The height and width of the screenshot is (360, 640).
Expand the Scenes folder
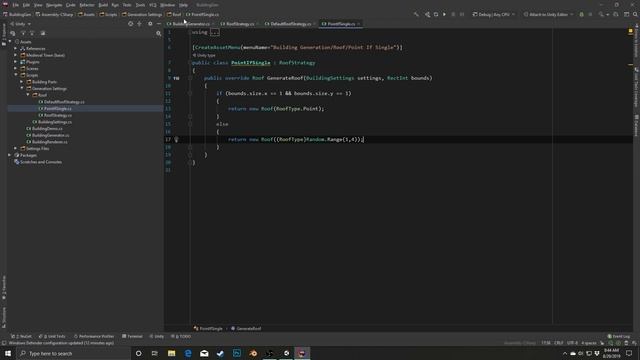[16, 69]
